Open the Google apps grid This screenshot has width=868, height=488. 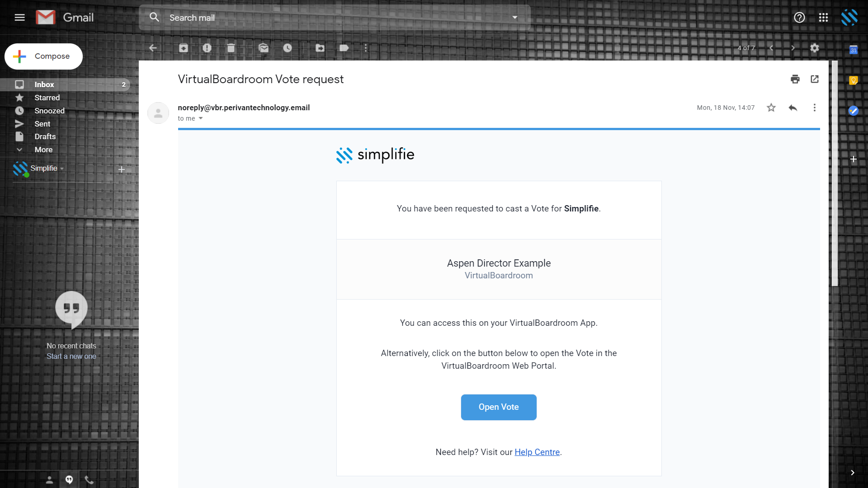coord(823,17)
